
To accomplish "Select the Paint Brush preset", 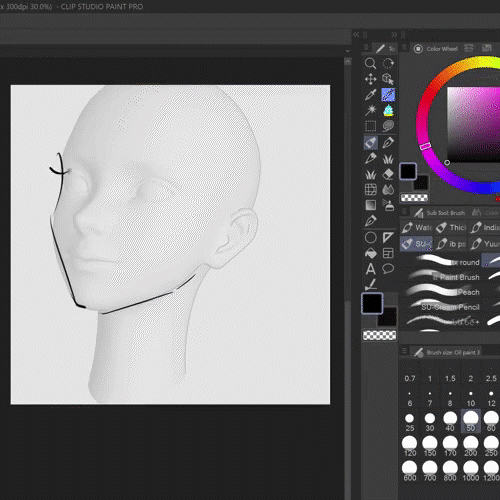I will (x=441, y=276).
